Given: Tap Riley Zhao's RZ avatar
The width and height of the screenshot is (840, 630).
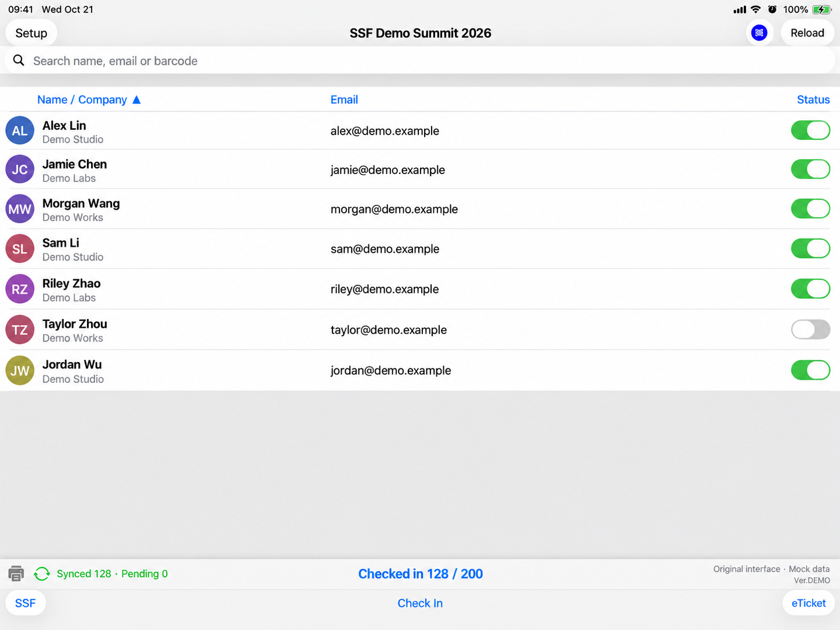Looking at the screenshot, I should click(x=20, y=289).
